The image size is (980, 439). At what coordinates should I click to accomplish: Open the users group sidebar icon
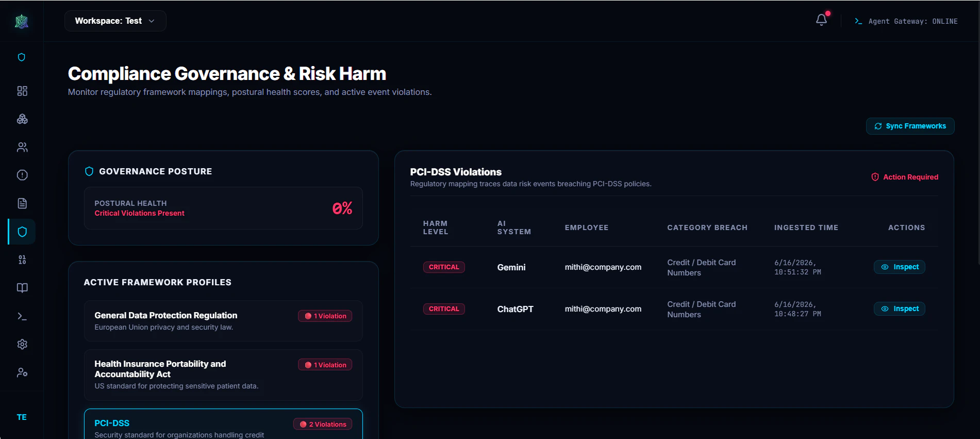tap(22, 147)
